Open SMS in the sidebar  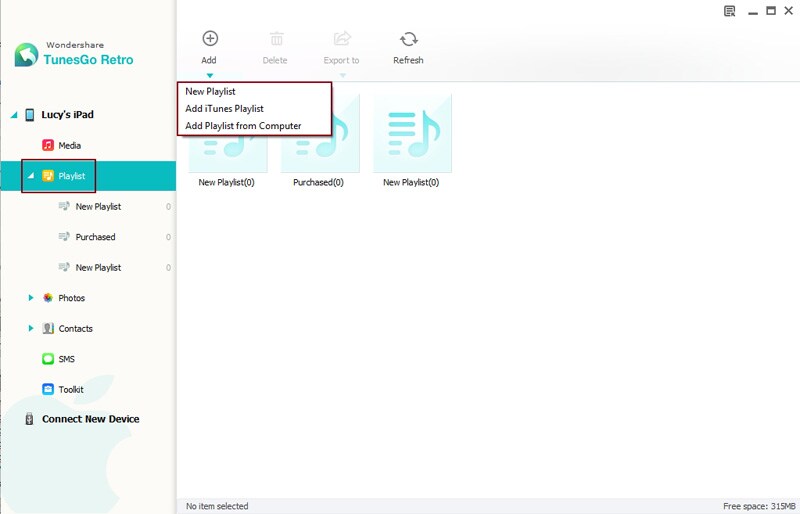point(66,359)
